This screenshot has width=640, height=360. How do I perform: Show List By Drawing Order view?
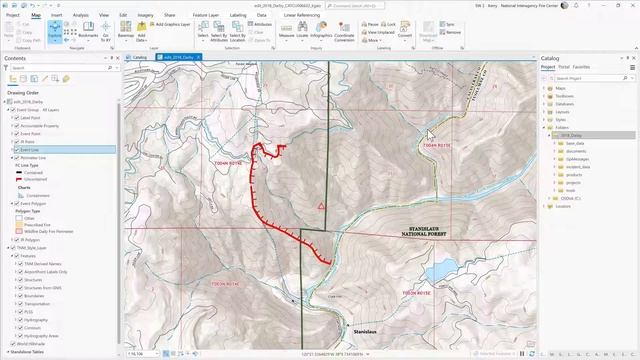(x=13, y=79)
